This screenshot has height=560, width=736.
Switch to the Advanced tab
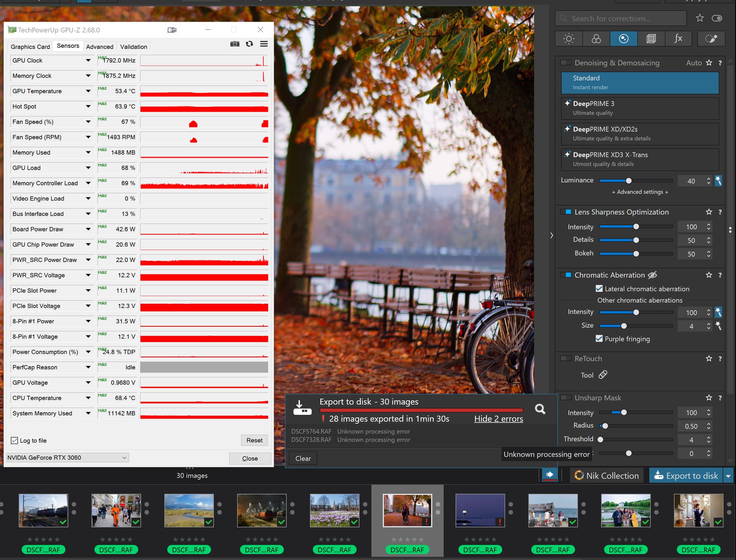(x=100, y=47)
